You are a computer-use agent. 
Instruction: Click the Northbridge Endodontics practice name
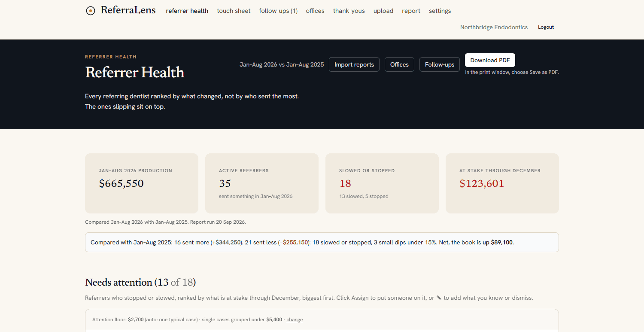(x=494, y=27)
